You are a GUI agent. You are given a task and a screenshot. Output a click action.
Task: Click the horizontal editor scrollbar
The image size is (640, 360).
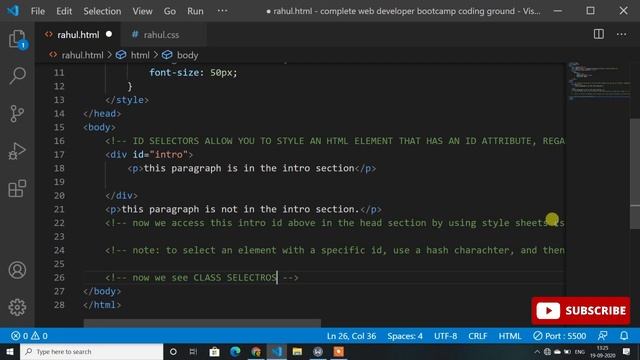pyautogui.click(x=202, y=323)
